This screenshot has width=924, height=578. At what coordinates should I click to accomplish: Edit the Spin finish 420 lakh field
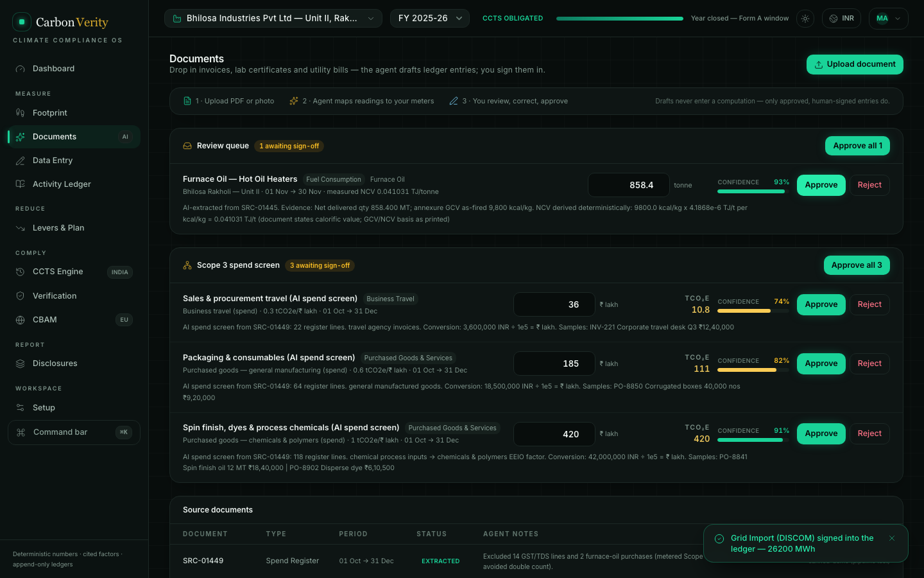(554, 434)
